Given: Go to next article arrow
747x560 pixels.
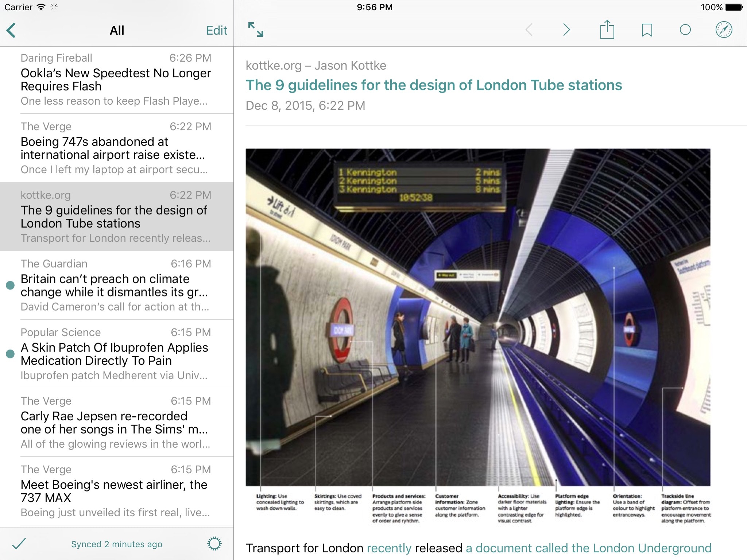Looking at the screenshot, I should point(566,30).
